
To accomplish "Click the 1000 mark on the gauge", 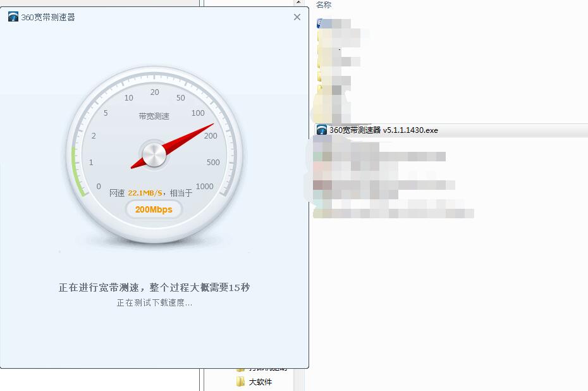I will pyautogui.click(x=204, y=186).
